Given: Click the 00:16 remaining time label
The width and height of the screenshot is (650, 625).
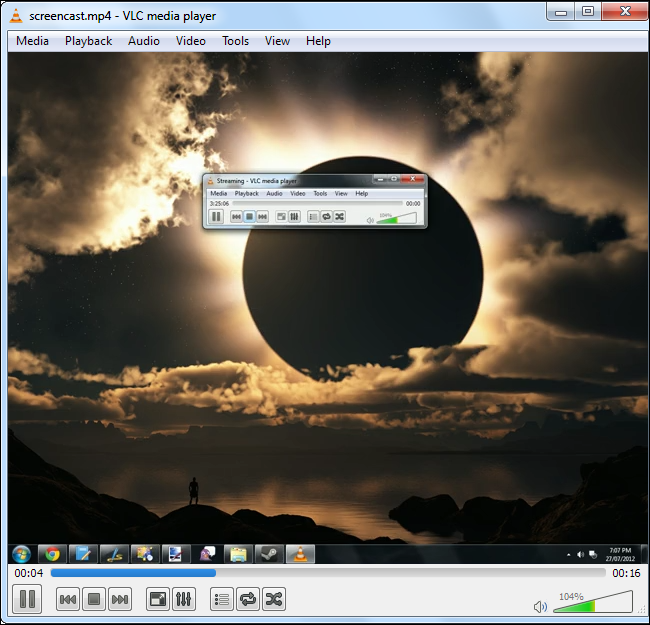Looking at the screenshot, I should tap(626, 573).
